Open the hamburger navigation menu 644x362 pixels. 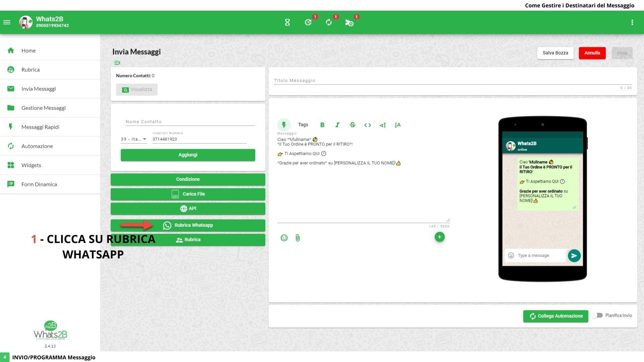coord(7,22)
